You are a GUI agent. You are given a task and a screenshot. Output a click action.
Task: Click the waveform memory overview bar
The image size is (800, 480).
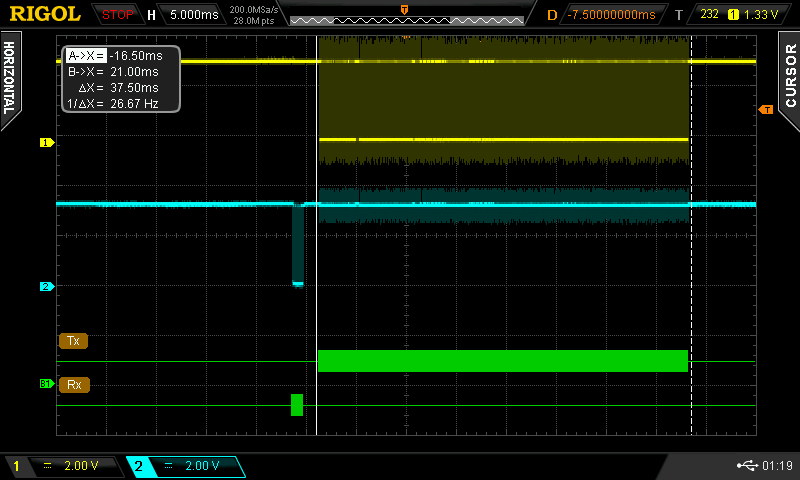(x=403, y=20)
